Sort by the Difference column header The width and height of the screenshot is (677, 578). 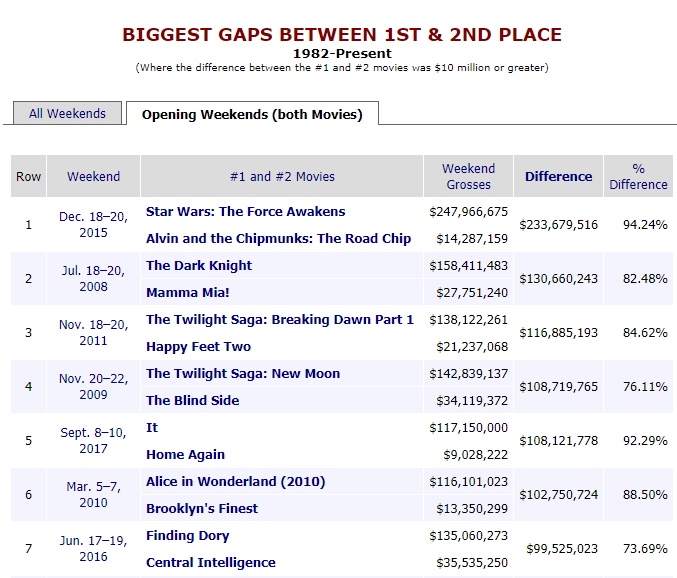(558, 176)
